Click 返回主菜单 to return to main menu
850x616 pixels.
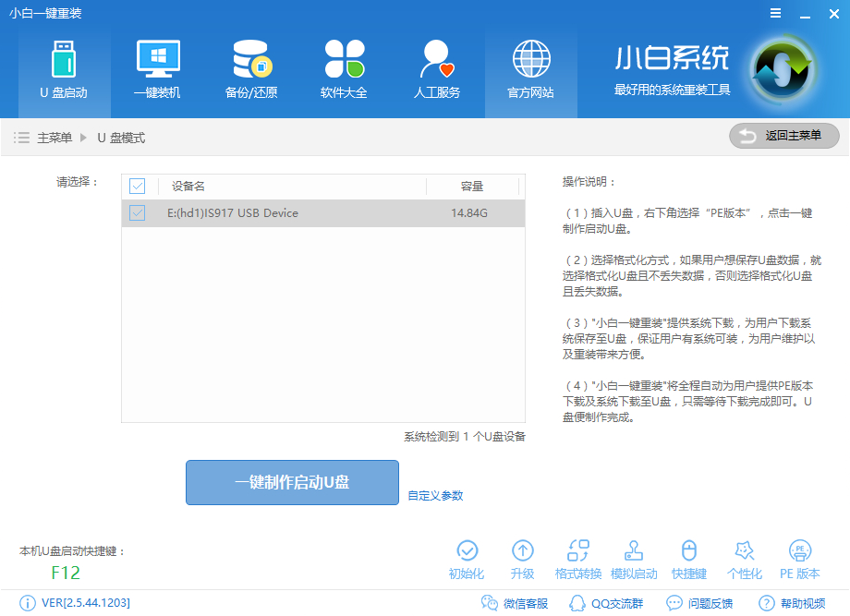coord(783,136)
